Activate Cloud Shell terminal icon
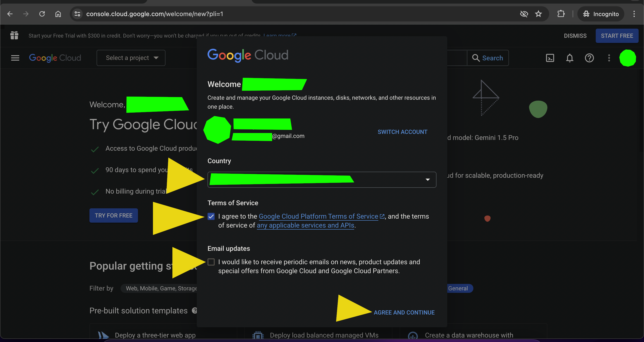Screen dimensions: 644x342 tap(550, 58)
